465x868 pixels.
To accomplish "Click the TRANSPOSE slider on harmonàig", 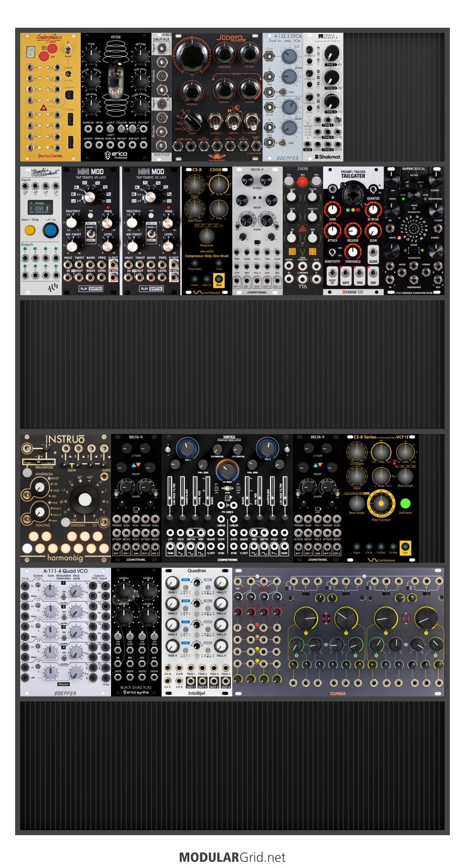I will point(40,461).
